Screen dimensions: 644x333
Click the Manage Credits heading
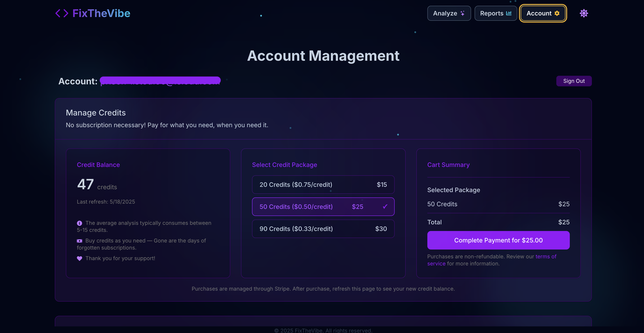96,113
